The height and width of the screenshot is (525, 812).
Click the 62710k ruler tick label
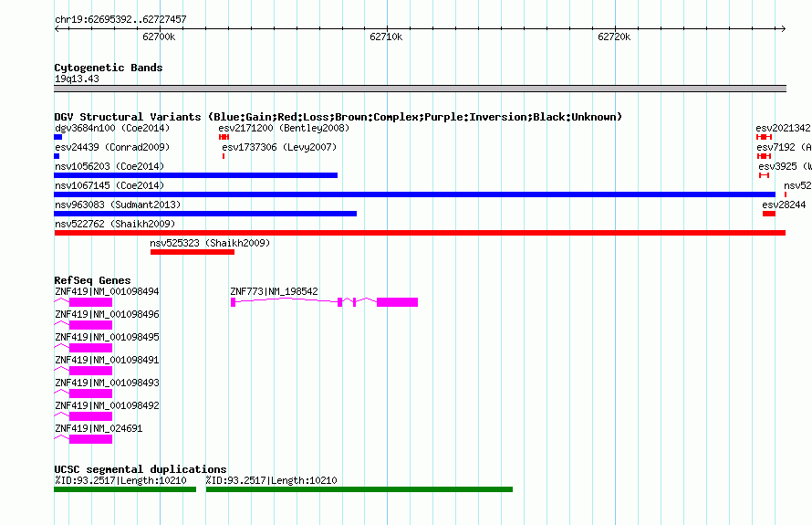pyautogui.click(x=386, y=37)
